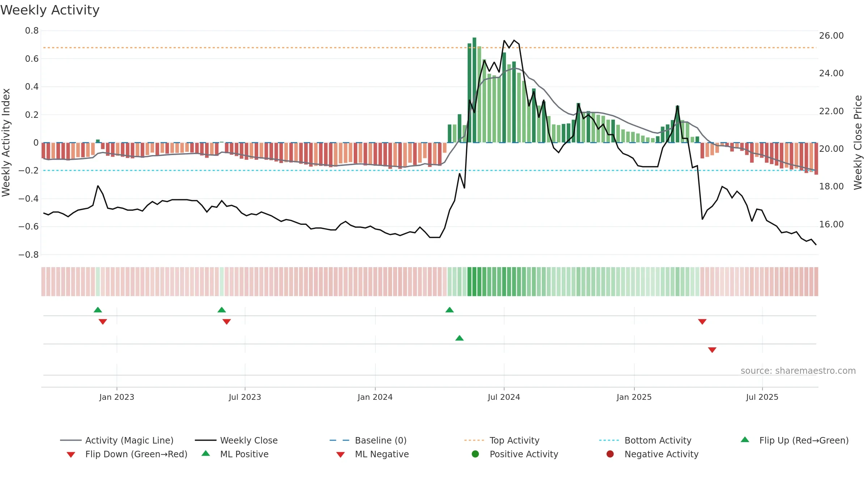Screen dimensions: 868x488
Task: Click Positive Activity green circle legend icon
Action: [x=475, y=454]
